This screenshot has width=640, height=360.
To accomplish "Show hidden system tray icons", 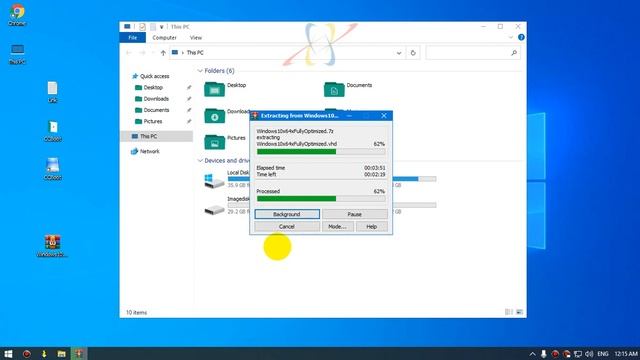I will coord(532,354).
